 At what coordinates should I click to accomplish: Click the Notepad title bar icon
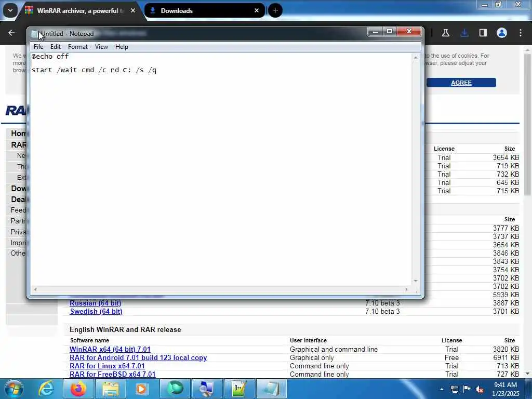[35, 34]
